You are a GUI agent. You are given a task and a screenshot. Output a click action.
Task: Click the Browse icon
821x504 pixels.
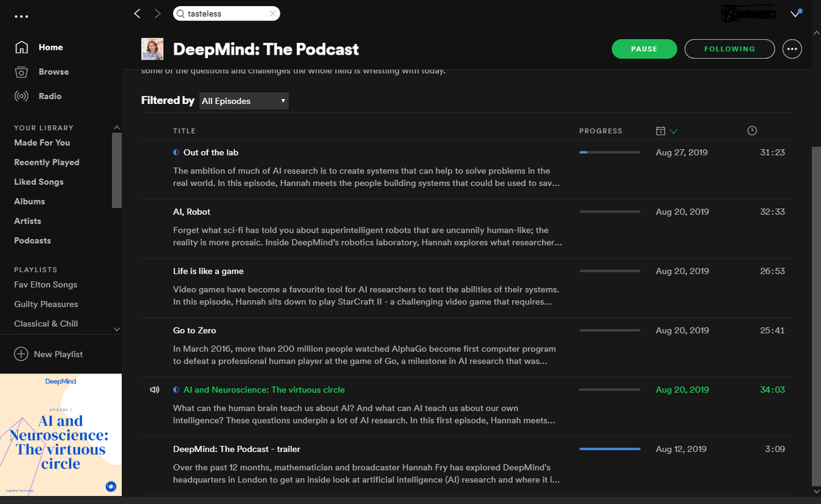click(22, 72)
